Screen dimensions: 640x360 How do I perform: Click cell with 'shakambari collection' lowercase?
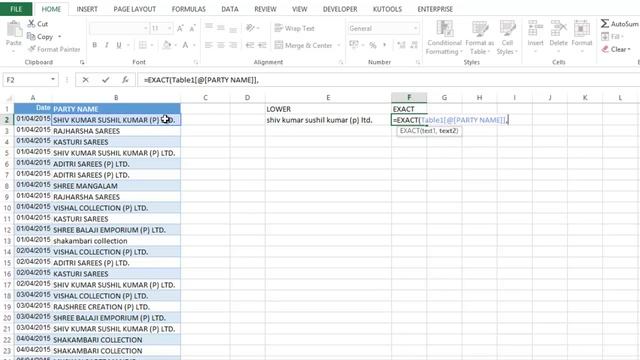pyautogui.click(x=116, y=241)
